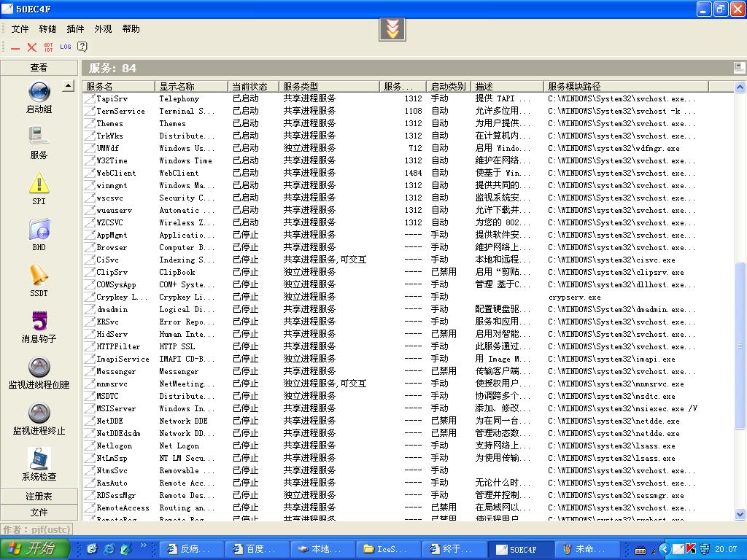Open the 转储 menu

click(47, 29)
